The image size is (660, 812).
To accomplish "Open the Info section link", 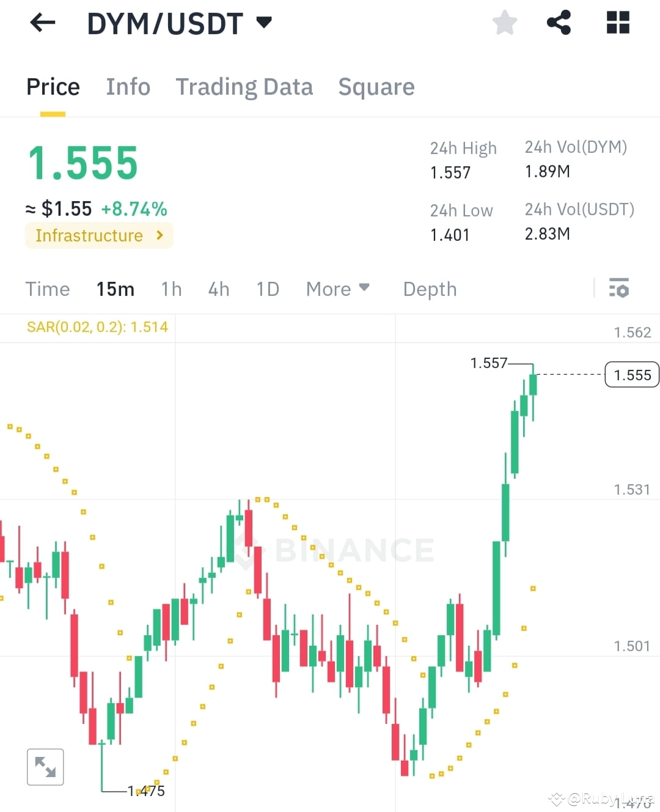I will click(x=128, y=87).
